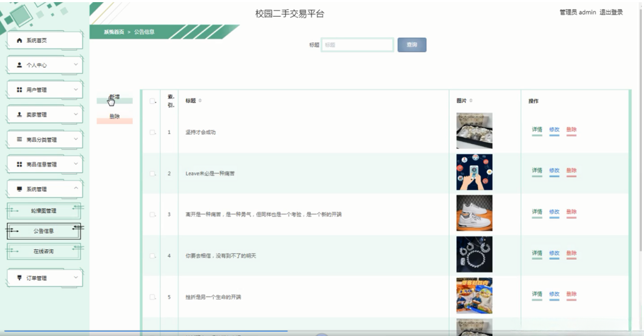Screen dimensions: 644x336
Task: Expand 用户管理 using its chevron
Action: coord(75,89)
